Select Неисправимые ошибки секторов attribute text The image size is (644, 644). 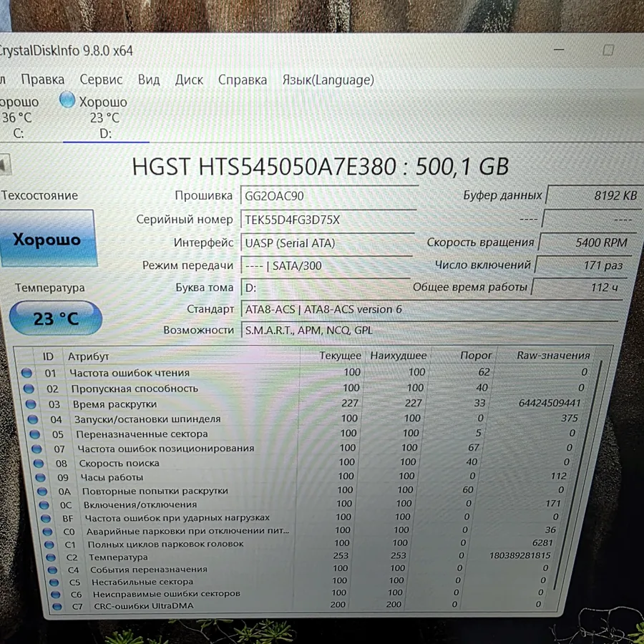166,594
